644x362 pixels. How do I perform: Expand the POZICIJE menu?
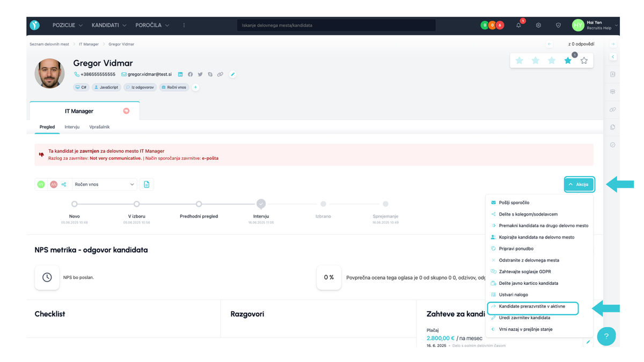point(68,25)
